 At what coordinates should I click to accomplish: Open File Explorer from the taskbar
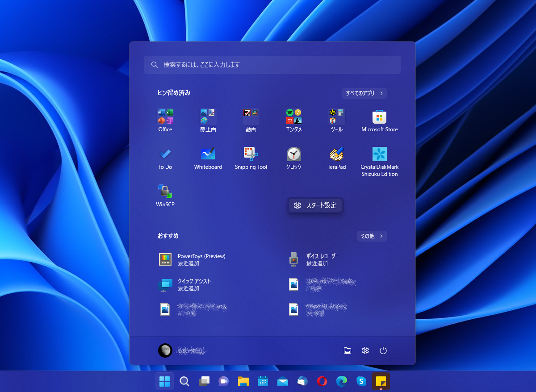(243, 381)
